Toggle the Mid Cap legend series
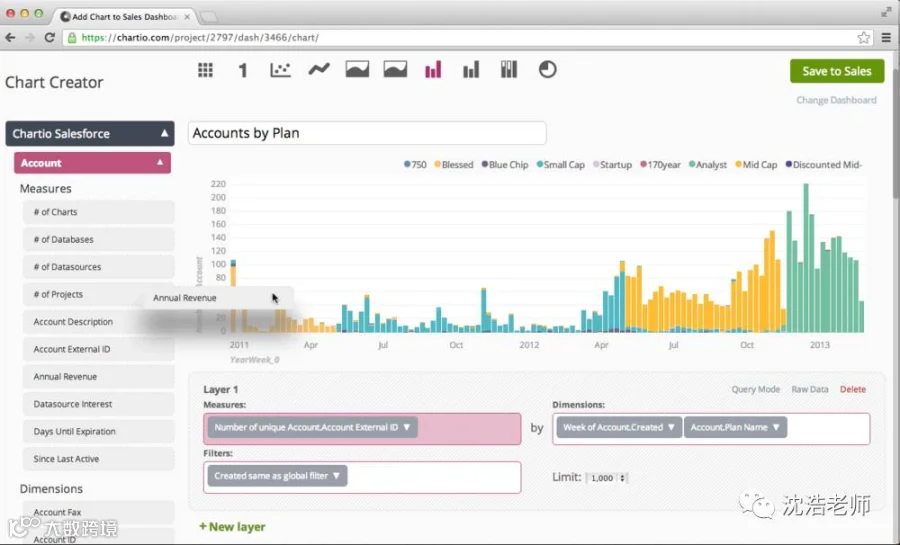Screen dimensions: 900x545 click(x=756, y=165)
